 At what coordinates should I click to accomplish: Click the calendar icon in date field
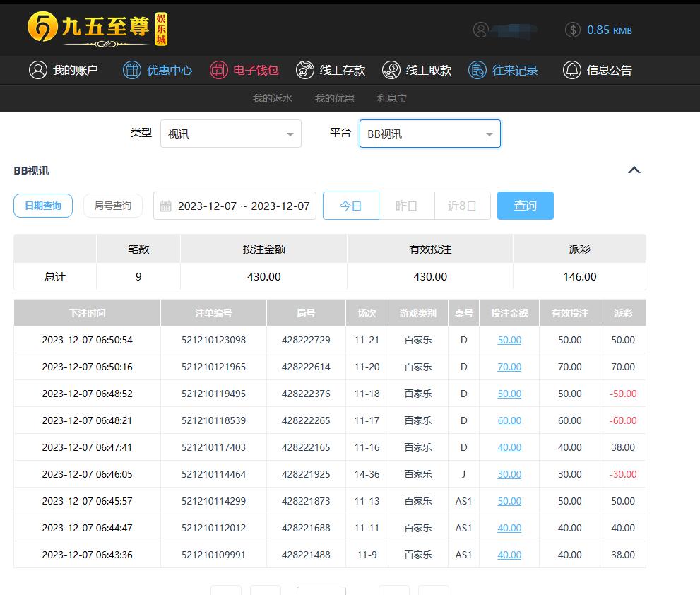click(165, 206)
